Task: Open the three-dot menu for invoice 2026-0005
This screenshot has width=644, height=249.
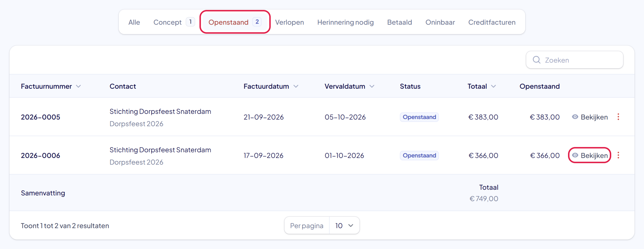Action: [618, 117]
